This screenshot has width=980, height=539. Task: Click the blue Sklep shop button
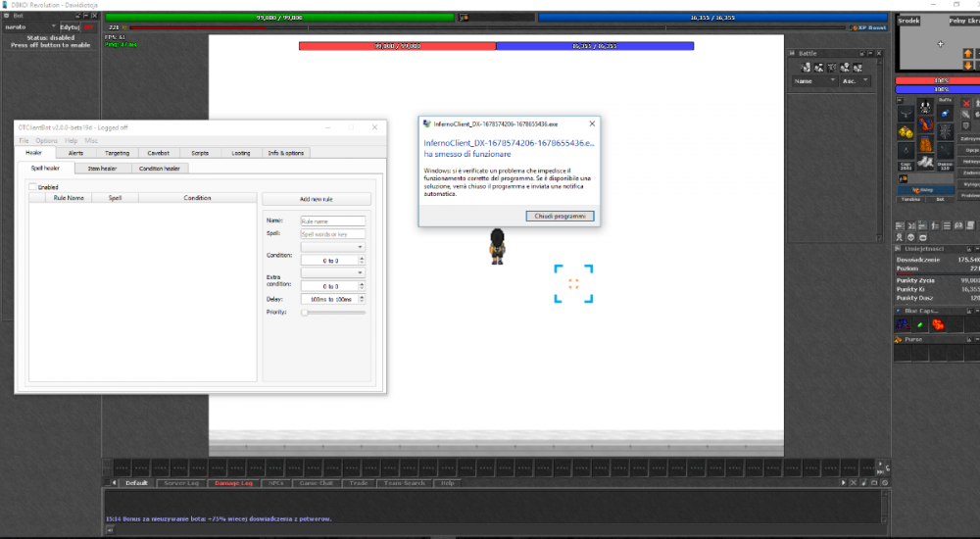click(x=925, y=189)
